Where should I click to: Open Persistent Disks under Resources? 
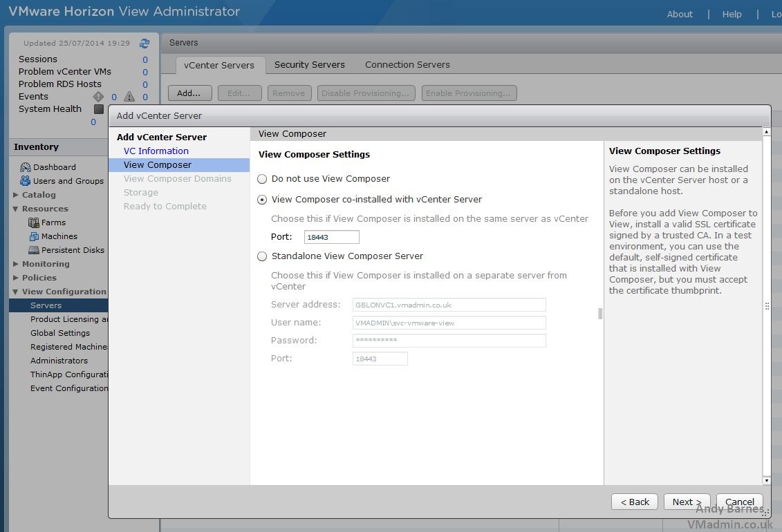coord(73,250)
